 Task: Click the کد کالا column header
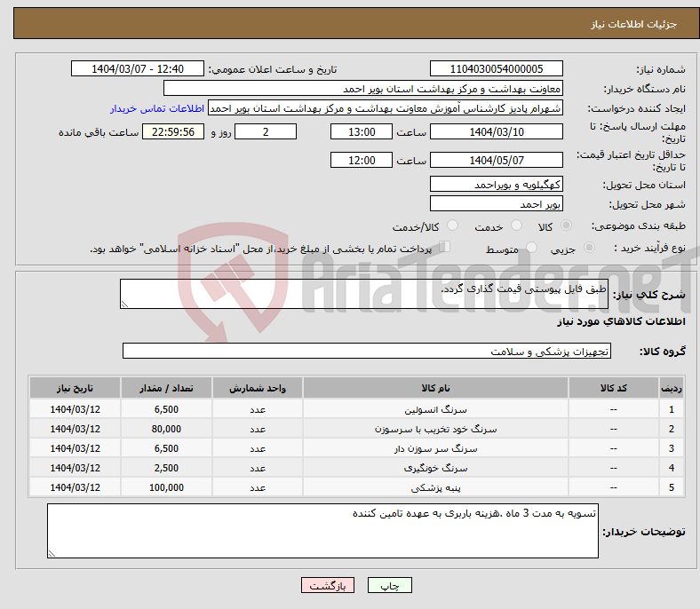point(614,388)
